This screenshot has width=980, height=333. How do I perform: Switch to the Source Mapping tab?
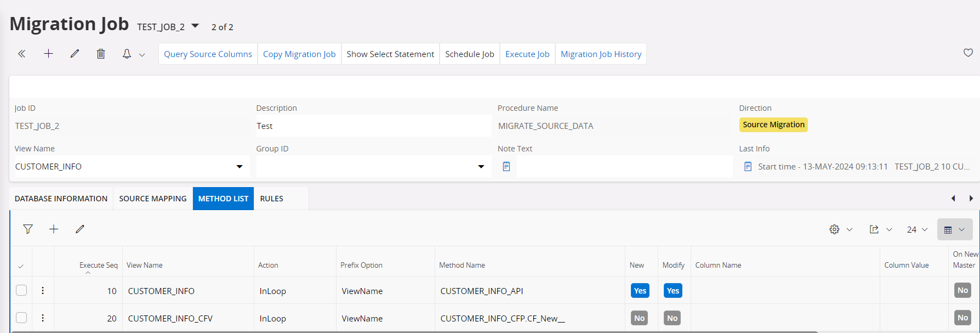153,199
